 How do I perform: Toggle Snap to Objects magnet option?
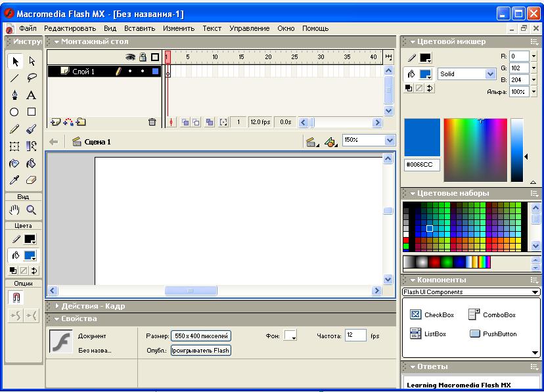click(x=16, y=297)
